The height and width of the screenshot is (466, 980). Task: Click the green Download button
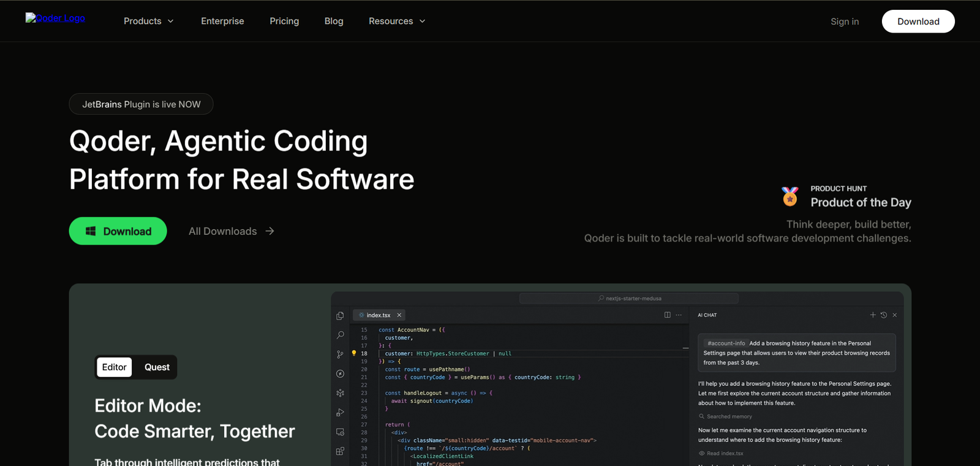tap(118, 231)
